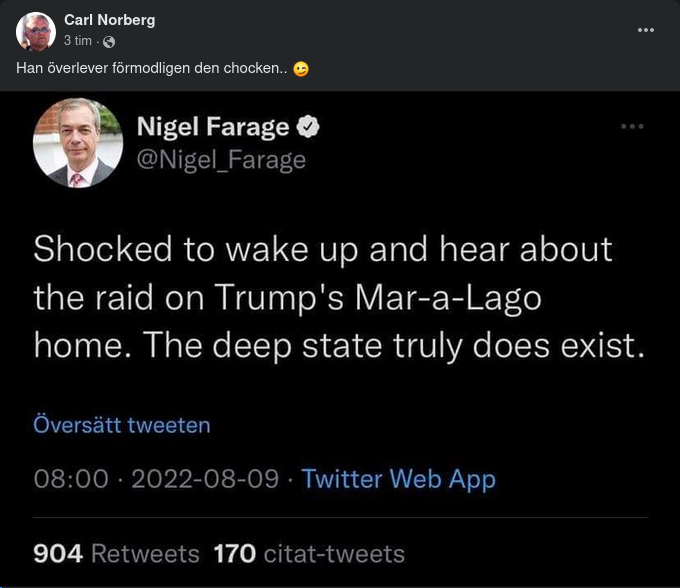Click the winking emoji in the caption

pos(301,69)
